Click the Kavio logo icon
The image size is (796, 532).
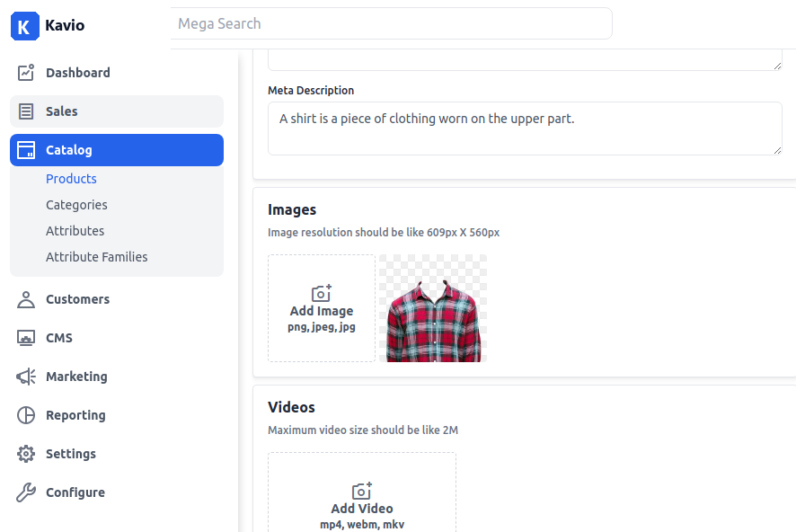point(25,26)
